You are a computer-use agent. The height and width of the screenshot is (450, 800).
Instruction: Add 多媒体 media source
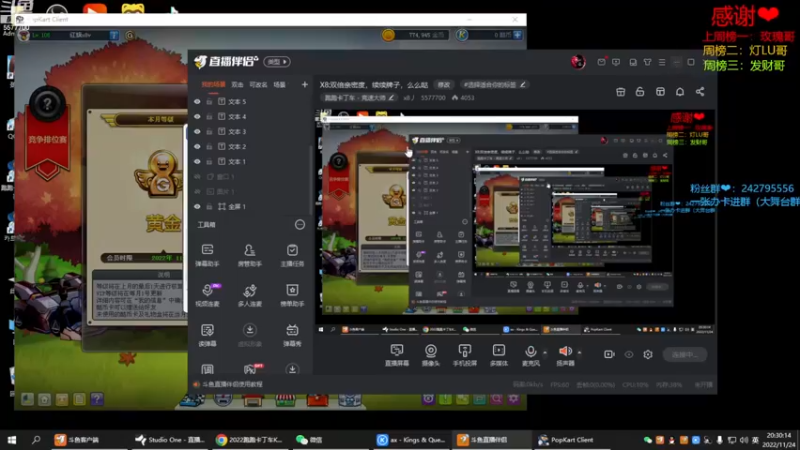pos(498,355)
